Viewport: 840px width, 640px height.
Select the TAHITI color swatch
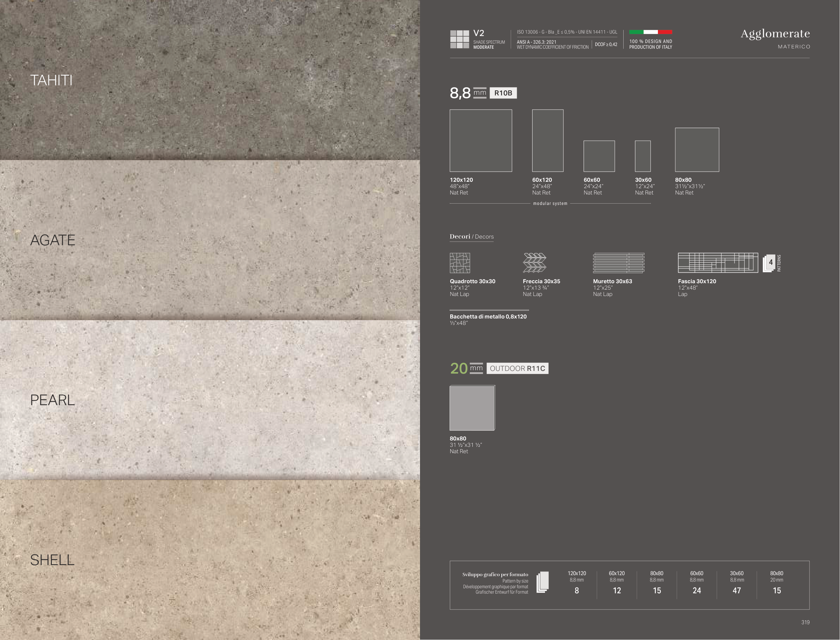(210, 80)
